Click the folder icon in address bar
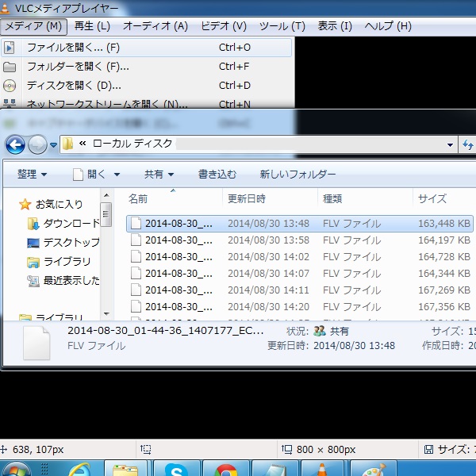Viewport: 476px width, 476px height. coord(67,144)
